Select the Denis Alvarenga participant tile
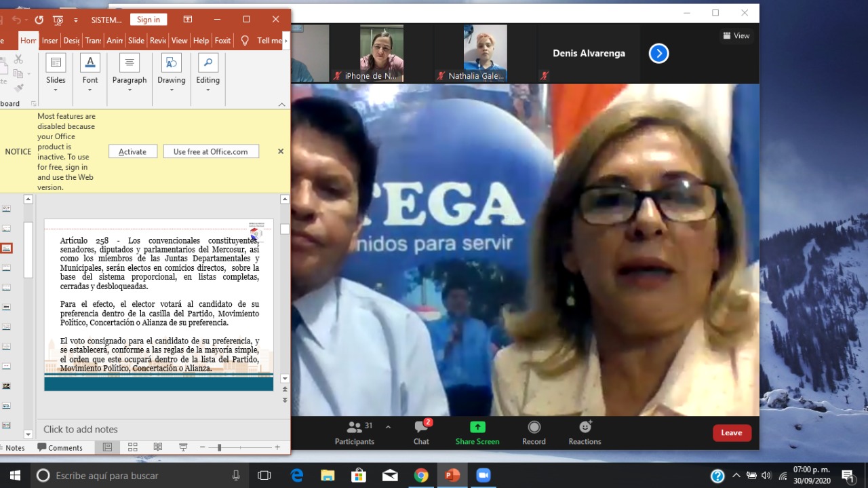The image size is (868, 488). point(589,54)
